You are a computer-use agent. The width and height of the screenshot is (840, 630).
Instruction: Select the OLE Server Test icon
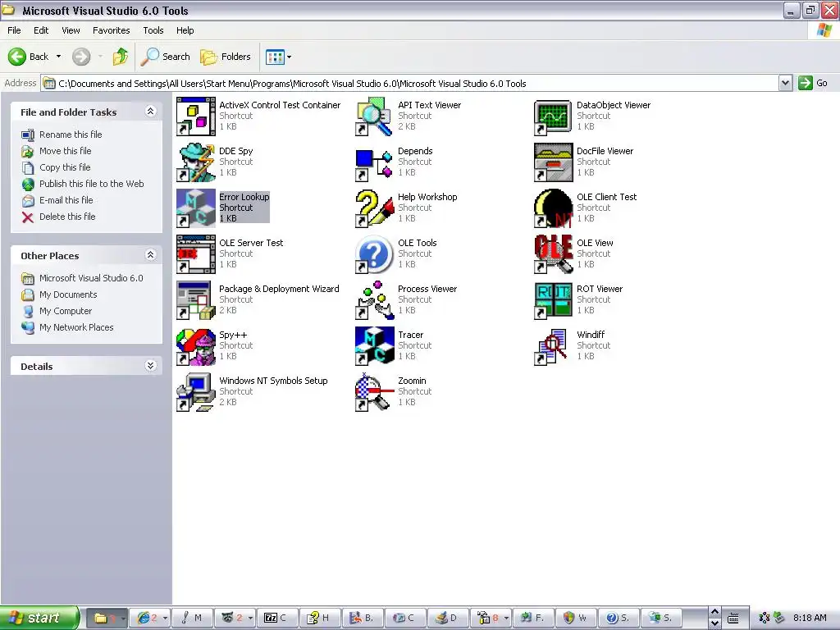point(195,254)
